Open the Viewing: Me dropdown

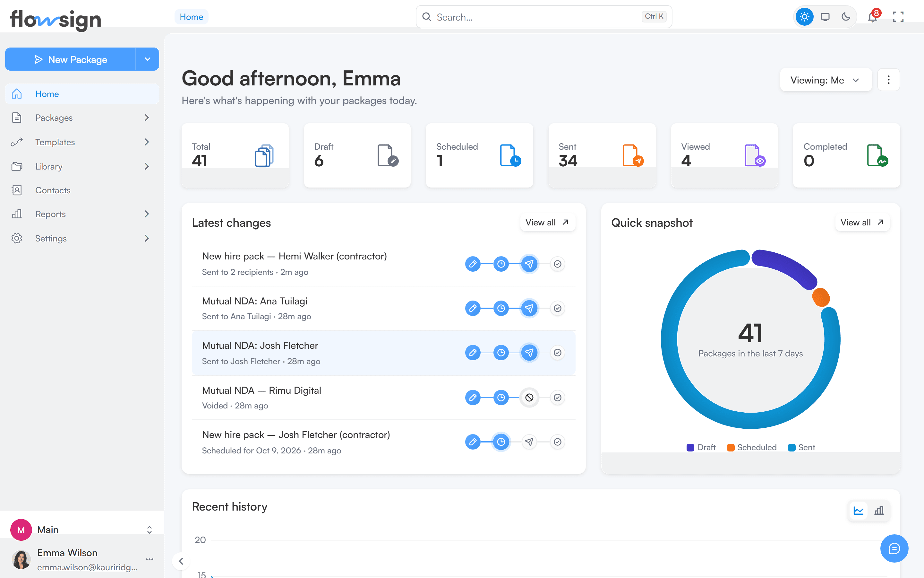pyautogui.click(x=826, y=80)
